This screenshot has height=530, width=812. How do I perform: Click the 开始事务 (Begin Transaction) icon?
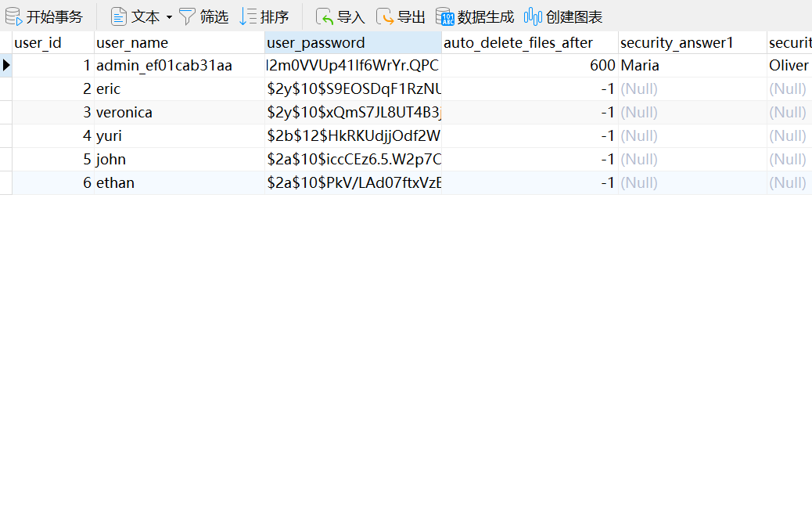pyautogui.click(x=14, y=16)
